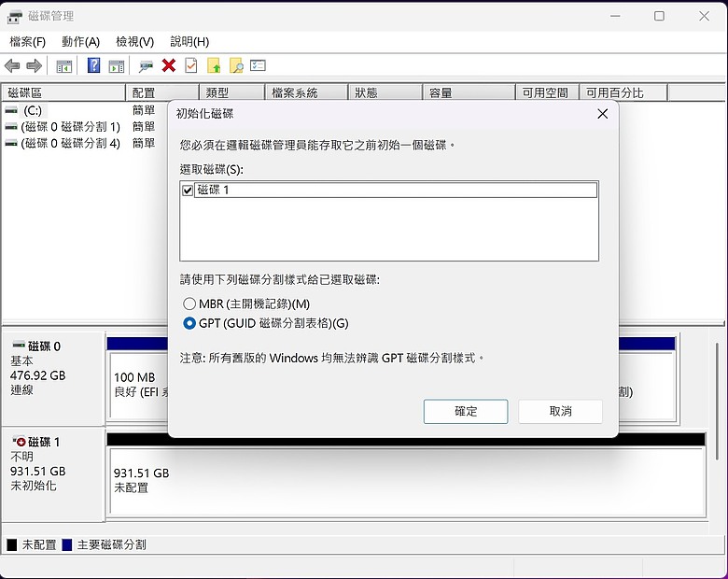Sort by 配置 column header
Viewport: 728px width, 579px height.
click(x=162, y=93)
